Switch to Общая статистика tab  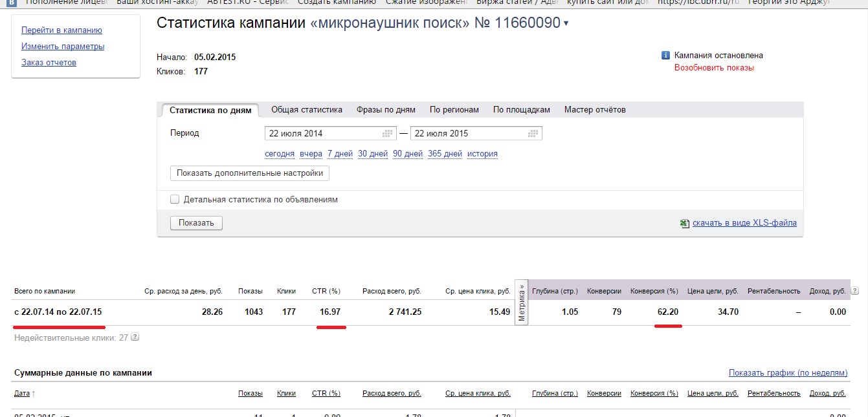[306, 110]
